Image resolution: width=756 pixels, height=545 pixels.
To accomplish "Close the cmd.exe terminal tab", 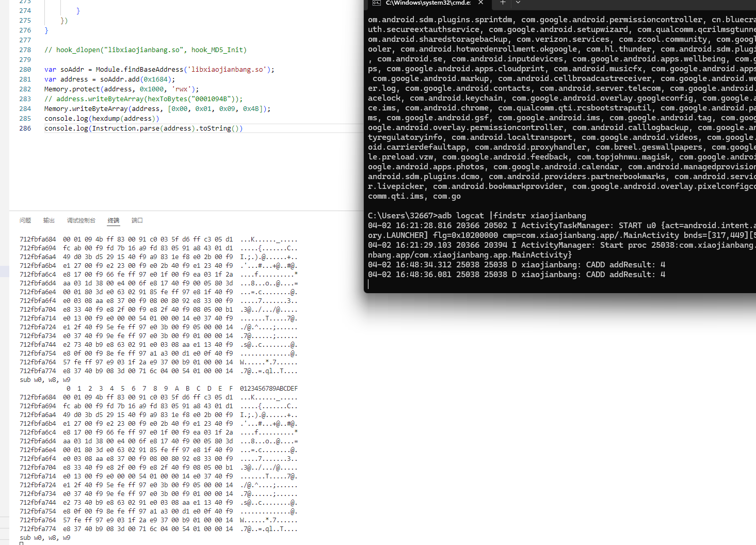I will (480, 3).
